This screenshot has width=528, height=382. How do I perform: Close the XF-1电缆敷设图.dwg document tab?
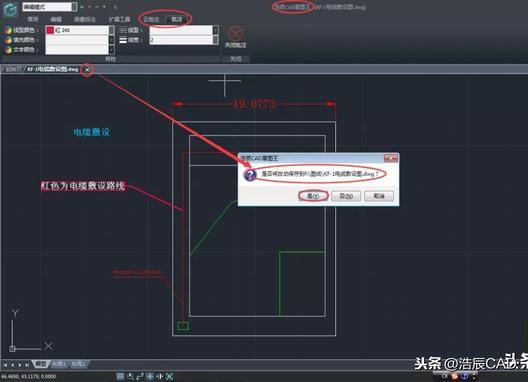[87, 70]
